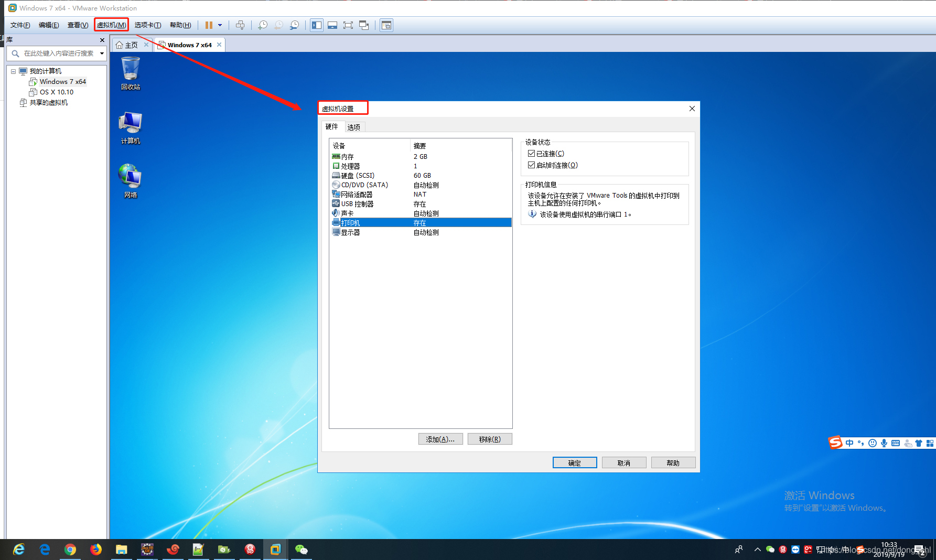Click the 添加(A)... button
Image resolution: width=936 pixels, height=560 pixels.
coord(440,439)
